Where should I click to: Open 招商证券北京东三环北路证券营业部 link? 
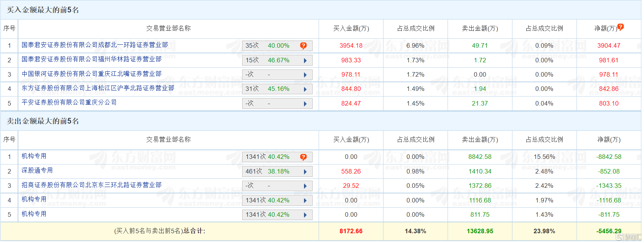click(91, 185)
